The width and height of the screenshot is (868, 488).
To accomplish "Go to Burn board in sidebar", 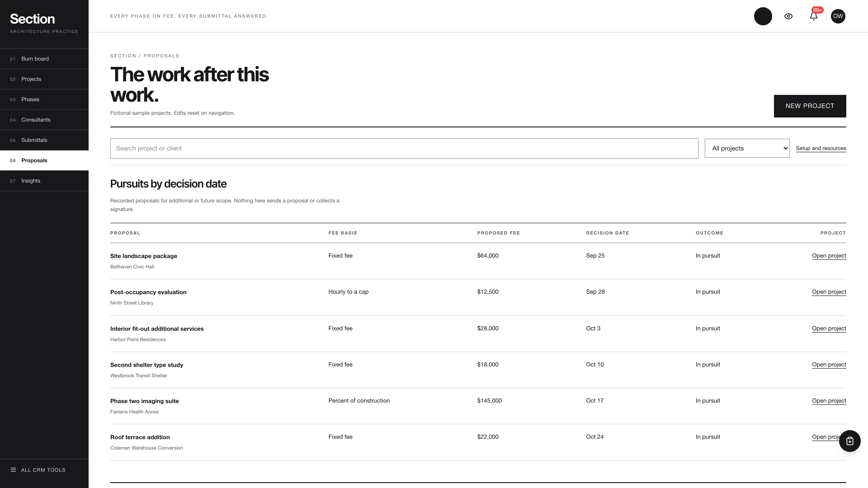I will point(44,59).
